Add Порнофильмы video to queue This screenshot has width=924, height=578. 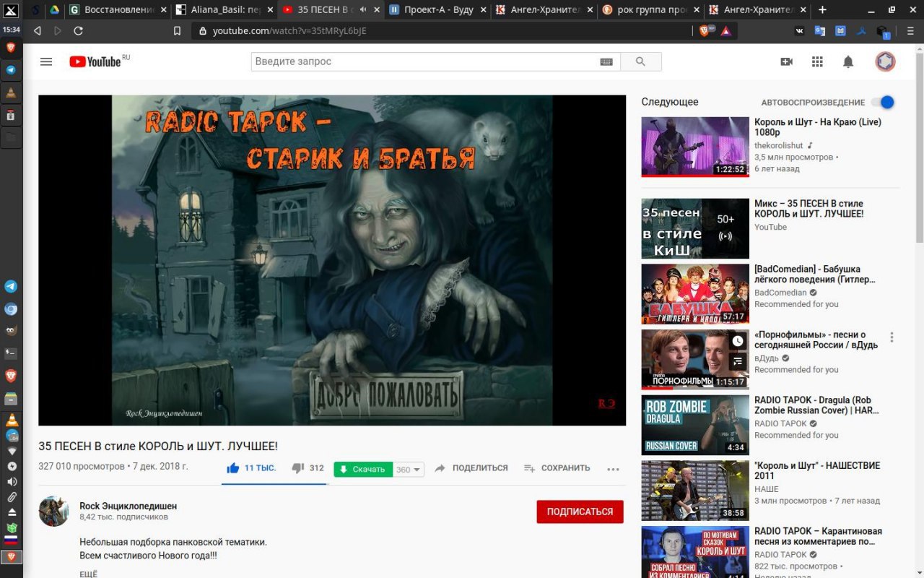pos(737,361)
